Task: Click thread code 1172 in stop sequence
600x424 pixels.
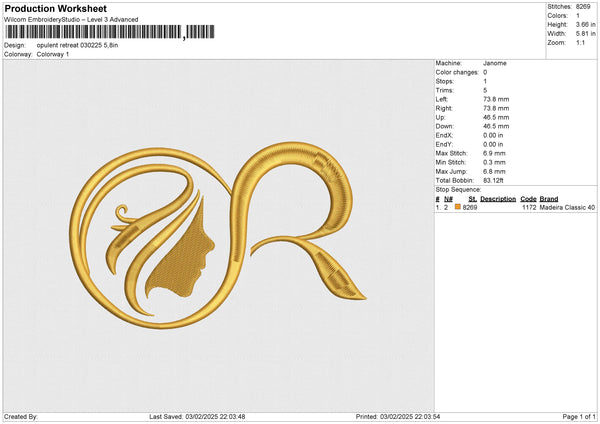Action: pos(529,207)
